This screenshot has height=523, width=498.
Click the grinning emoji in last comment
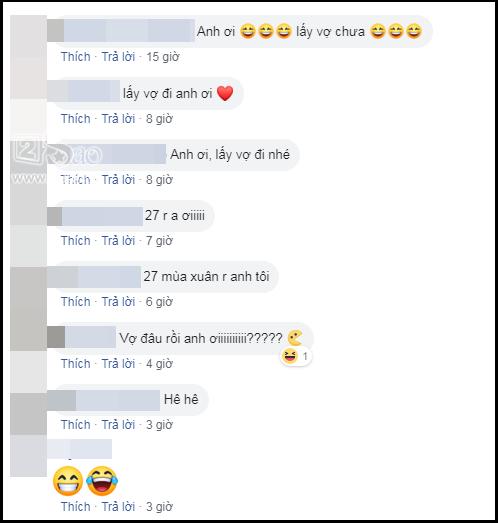[68, 481]
